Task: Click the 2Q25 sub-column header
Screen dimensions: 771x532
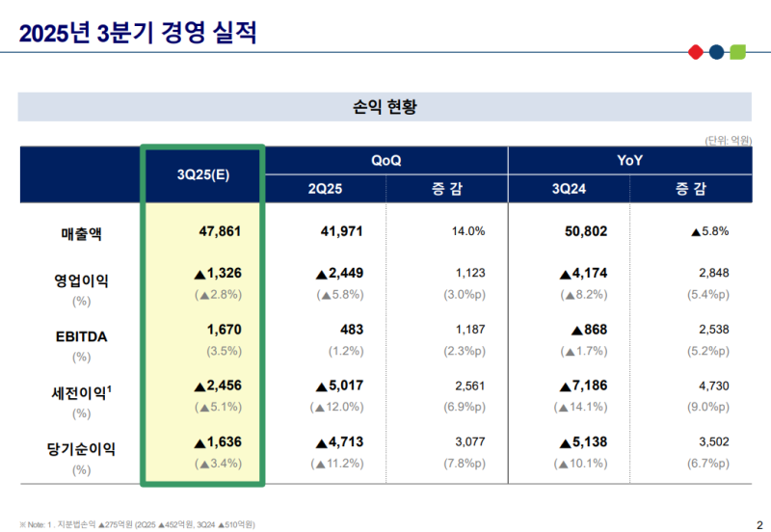Action: [x=325, y=189]
